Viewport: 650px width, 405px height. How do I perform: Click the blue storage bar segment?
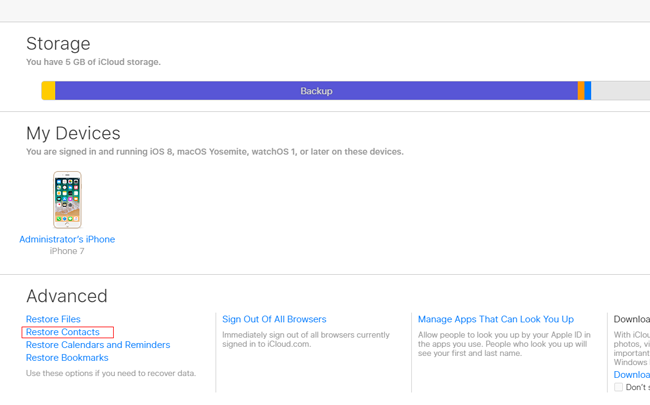click(x=588, y=91)
